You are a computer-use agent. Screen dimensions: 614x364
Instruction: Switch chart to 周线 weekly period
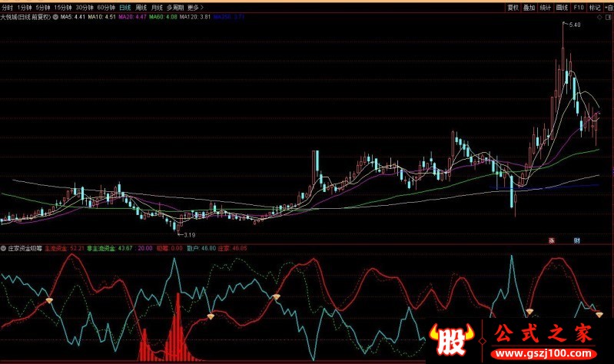(141, 7)
